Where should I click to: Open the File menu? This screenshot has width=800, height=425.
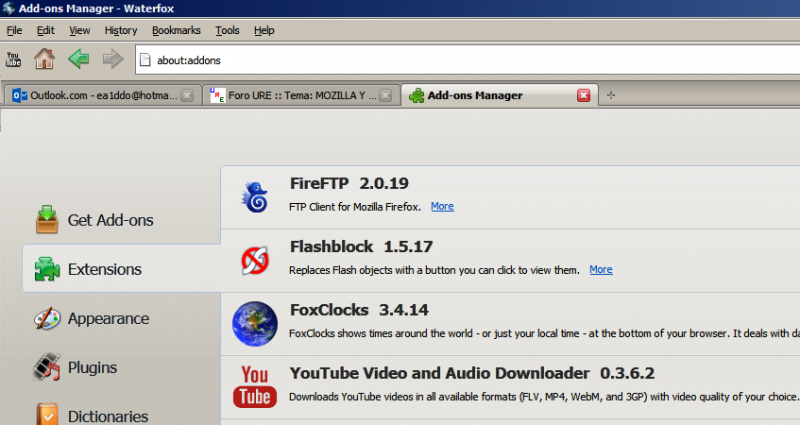pyautogui.click(x=14, y=31)
